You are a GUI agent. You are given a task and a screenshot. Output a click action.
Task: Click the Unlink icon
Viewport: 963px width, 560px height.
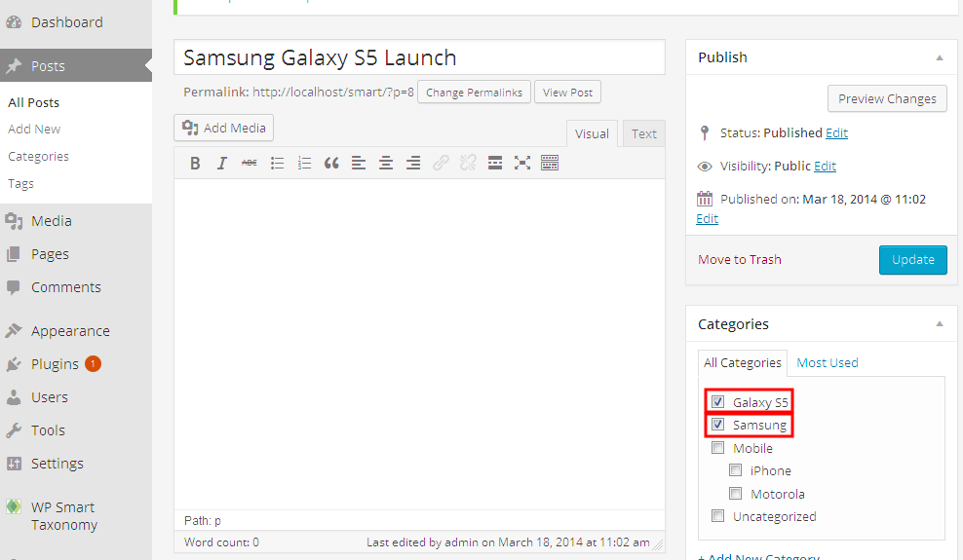coord(468,164)
